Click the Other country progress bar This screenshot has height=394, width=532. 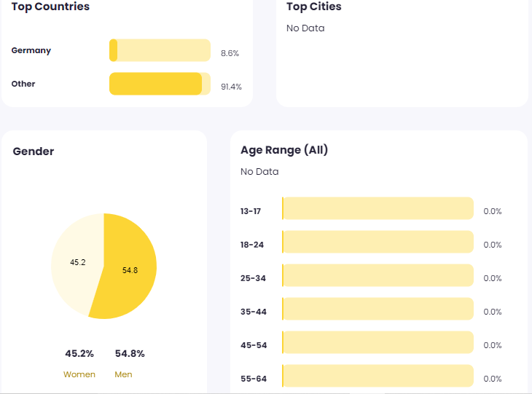[x=160, y=84]
